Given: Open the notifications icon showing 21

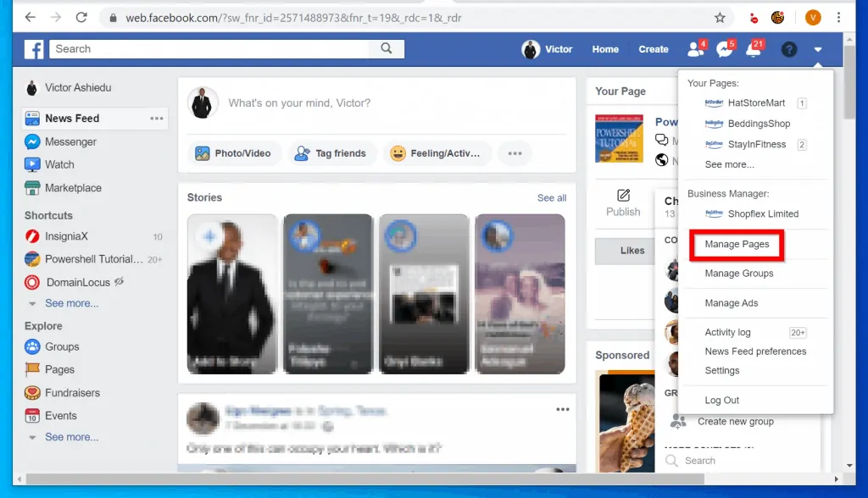Looking at the screenshot, I should [753, 49].
